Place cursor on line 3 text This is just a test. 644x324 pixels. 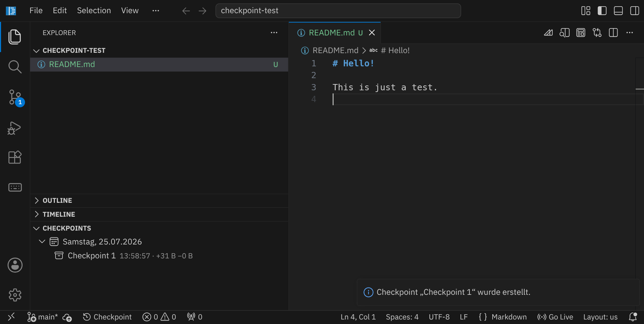pos(385,88)
